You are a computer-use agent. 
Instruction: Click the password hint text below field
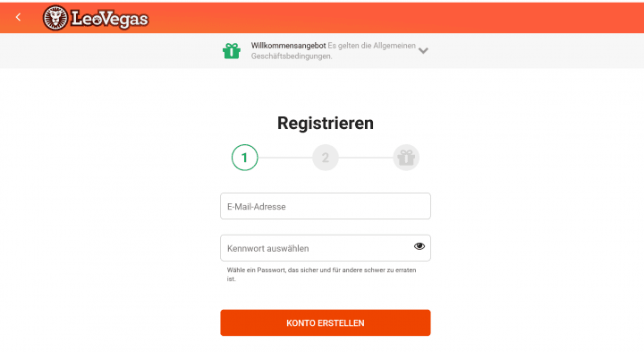[x=322, y=274]
